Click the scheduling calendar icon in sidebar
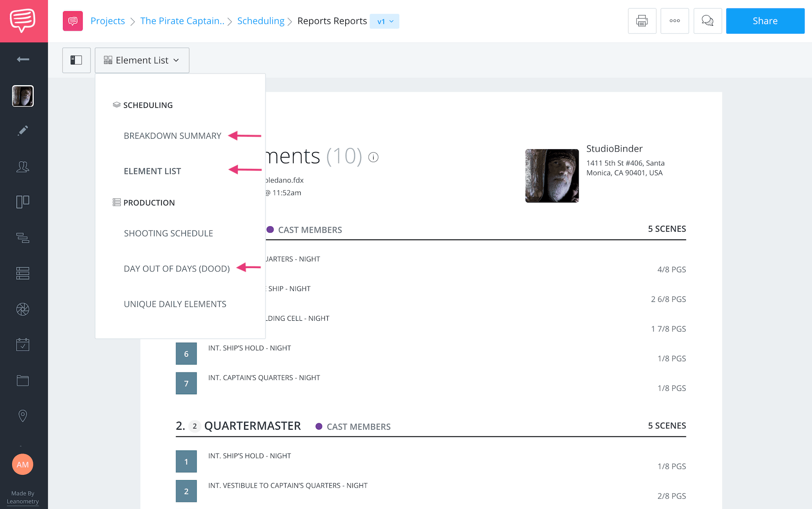The image size is (812, 509). (22, 345)
